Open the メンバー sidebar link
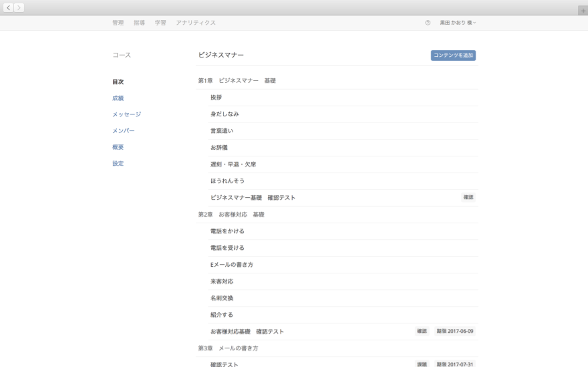Screen dimensions: 588x367 tap(123, 131)
